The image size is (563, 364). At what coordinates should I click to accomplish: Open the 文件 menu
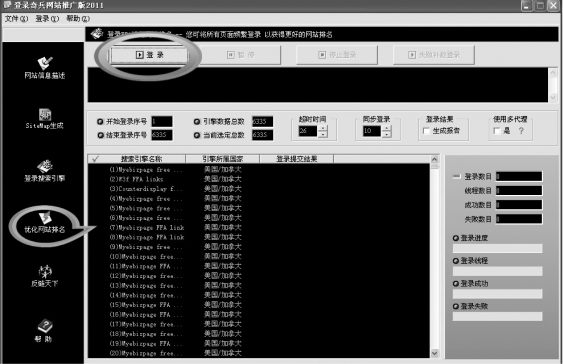[16, 18]
